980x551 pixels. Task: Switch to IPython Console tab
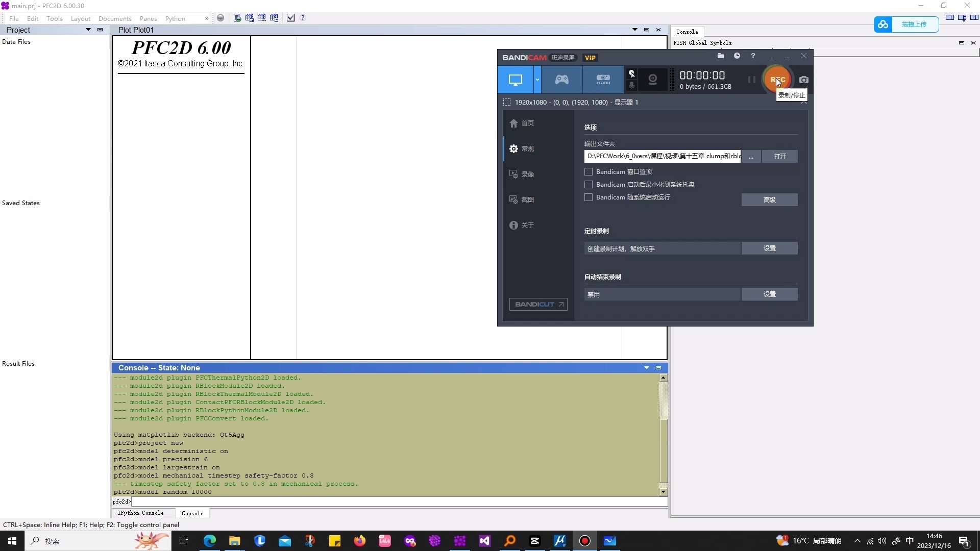tap(140, 513)
